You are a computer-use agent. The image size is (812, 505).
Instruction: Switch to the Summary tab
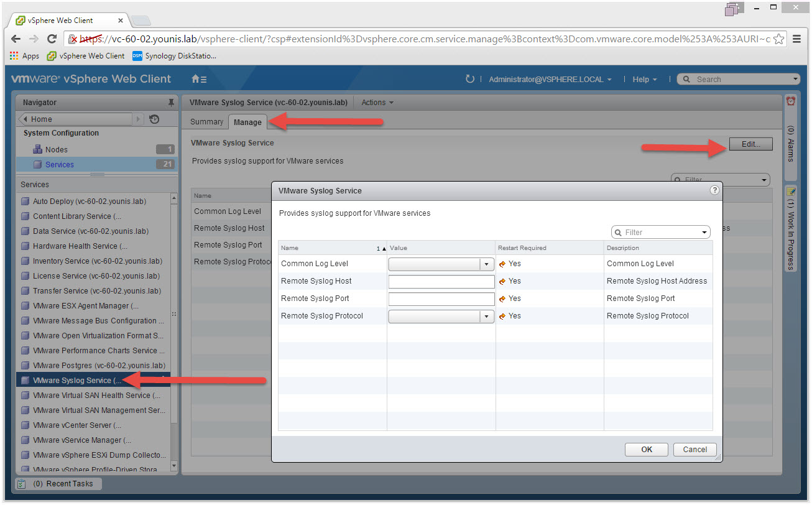click(x=206, y=122)
